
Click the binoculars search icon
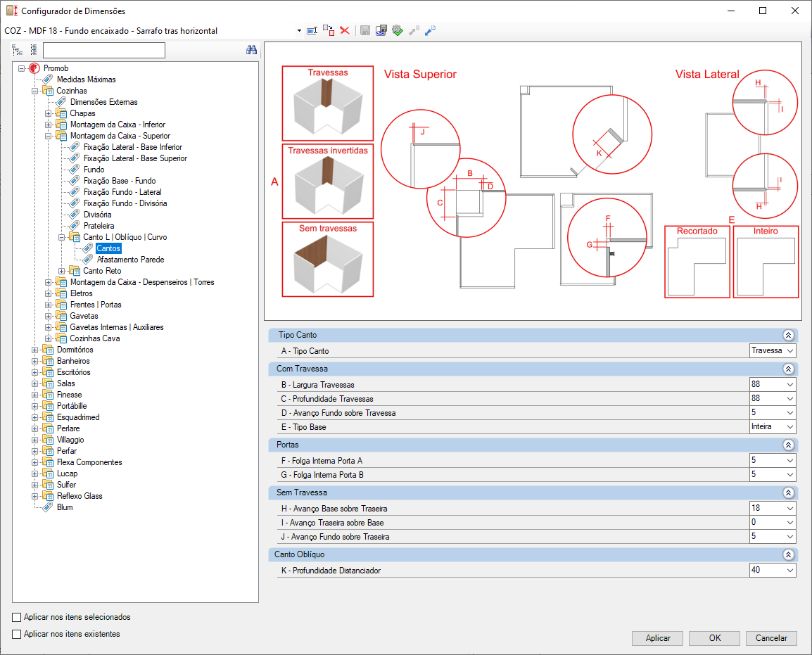(x=252, y=50)
